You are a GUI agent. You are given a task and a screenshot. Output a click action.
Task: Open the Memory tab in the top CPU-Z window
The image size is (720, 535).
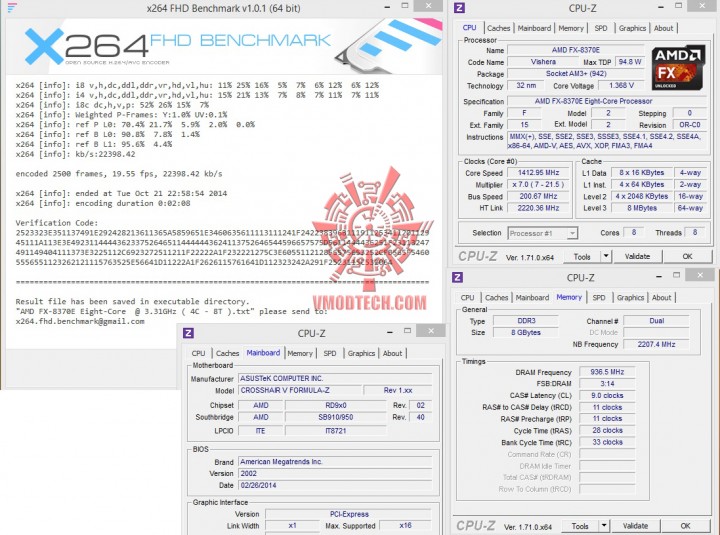[x=571, y=28]
